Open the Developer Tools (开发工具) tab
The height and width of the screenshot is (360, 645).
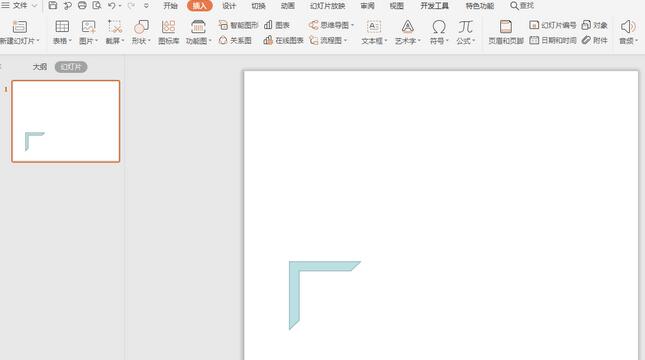[434, 6]
